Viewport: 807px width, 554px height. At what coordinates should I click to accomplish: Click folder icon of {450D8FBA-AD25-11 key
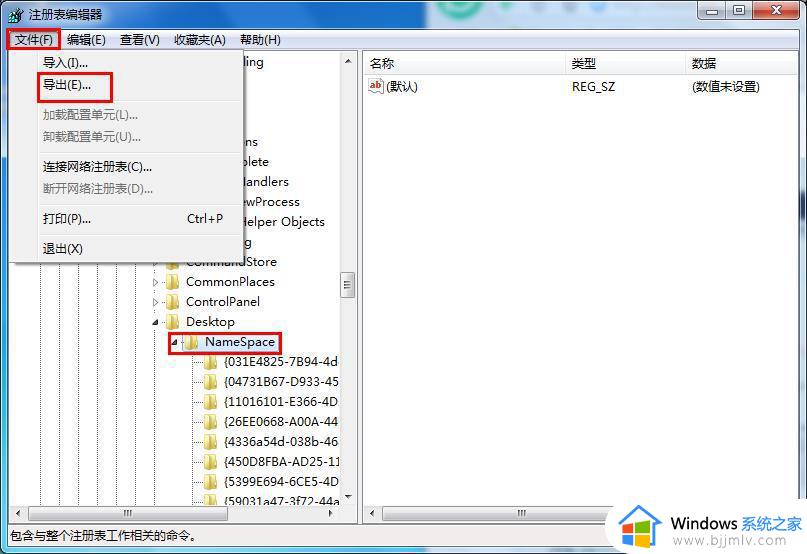point(210,462)
